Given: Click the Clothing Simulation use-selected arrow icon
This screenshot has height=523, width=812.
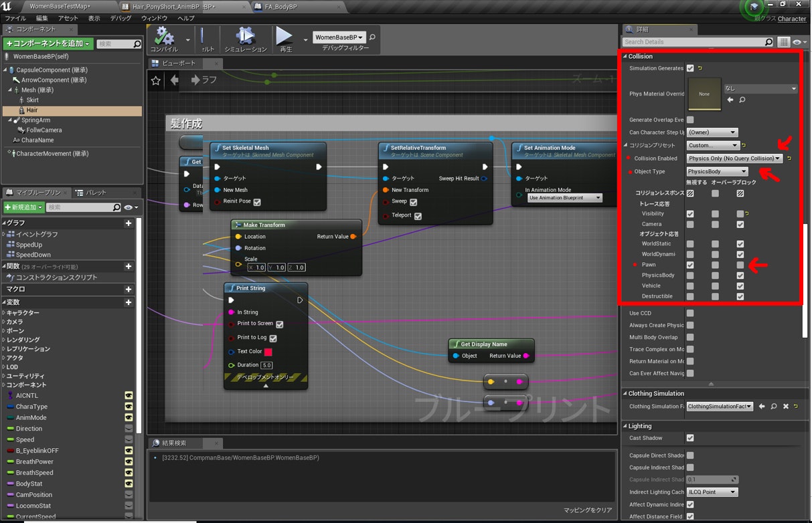Looking at the screenshot, I should point(762,406).
